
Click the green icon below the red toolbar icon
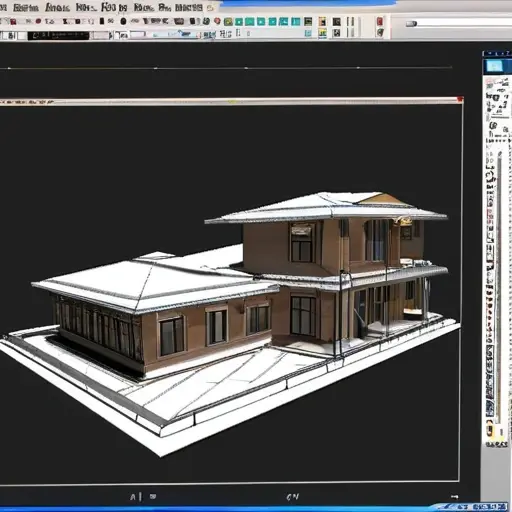click(380, 32)
